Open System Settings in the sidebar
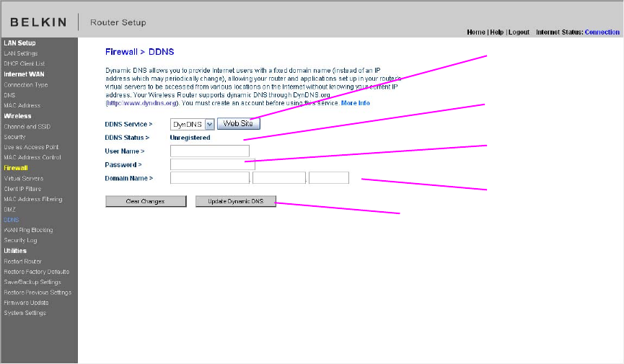 point(25,313)
